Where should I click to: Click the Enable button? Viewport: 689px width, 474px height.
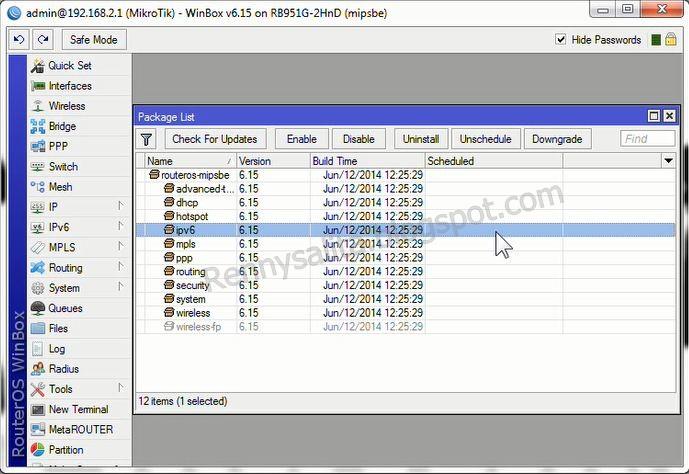click(x=302, y=139)
